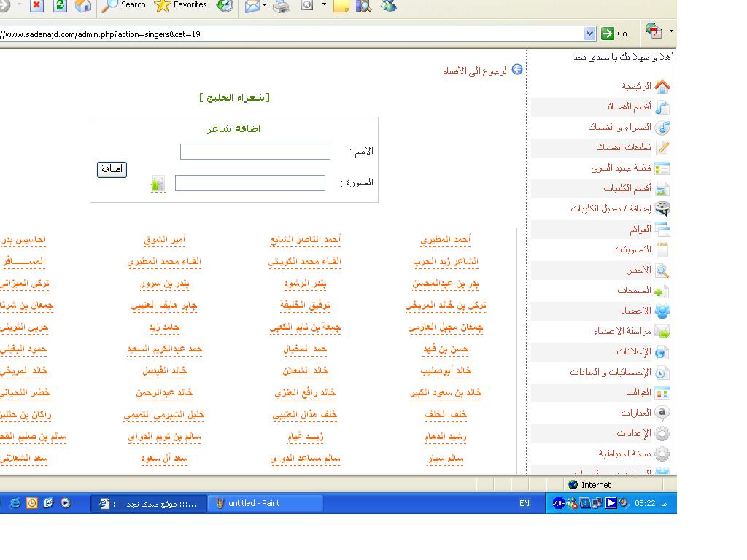Click the home icon in the sidebar
This screenshot has height=560, width=747.
point(662,86)
